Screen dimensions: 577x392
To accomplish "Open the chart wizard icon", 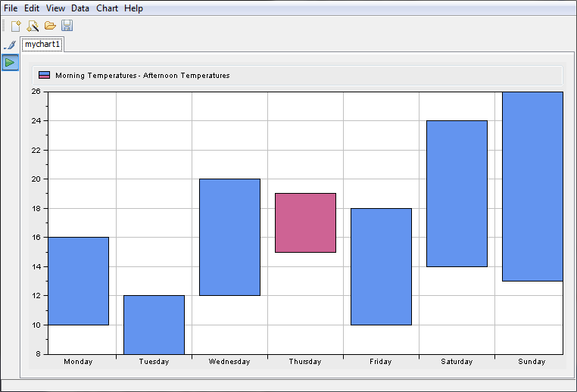I will pyautogui.click(x=33, y=26).
